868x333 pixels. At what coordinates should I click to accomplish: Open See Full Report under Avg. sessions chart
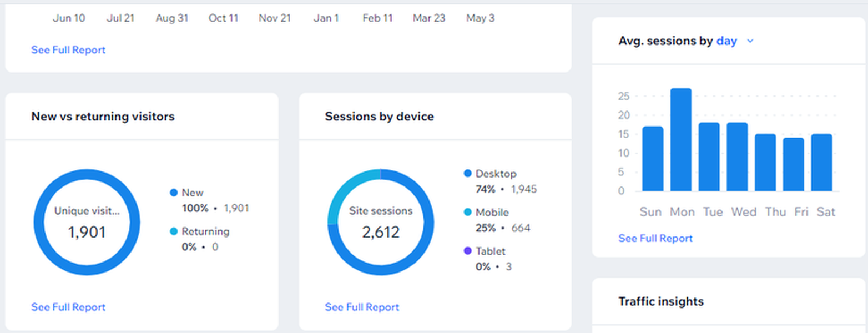point(655,238)
